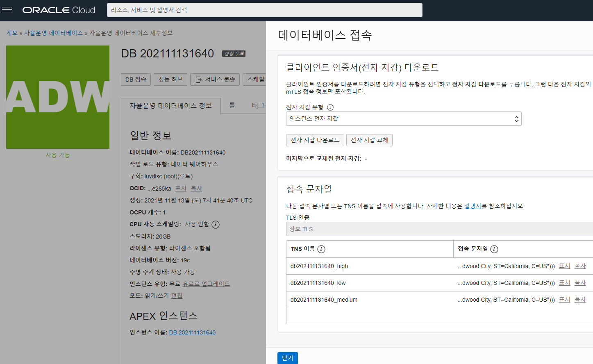Switch to 자율운영 데이터베이스 정보 tab
This screenshot has height=364, width=593.
tap(170, 106)
